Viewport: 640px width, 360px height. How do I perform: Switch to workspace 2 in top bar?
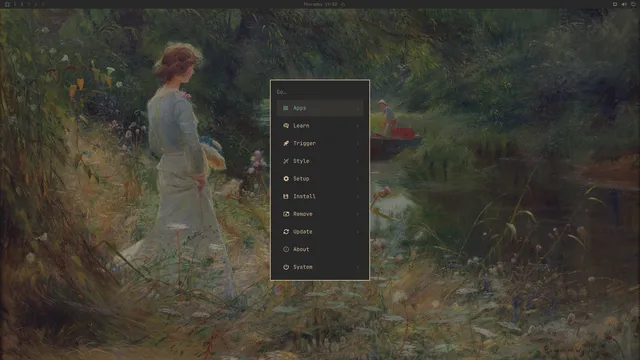tap(22, 4)
